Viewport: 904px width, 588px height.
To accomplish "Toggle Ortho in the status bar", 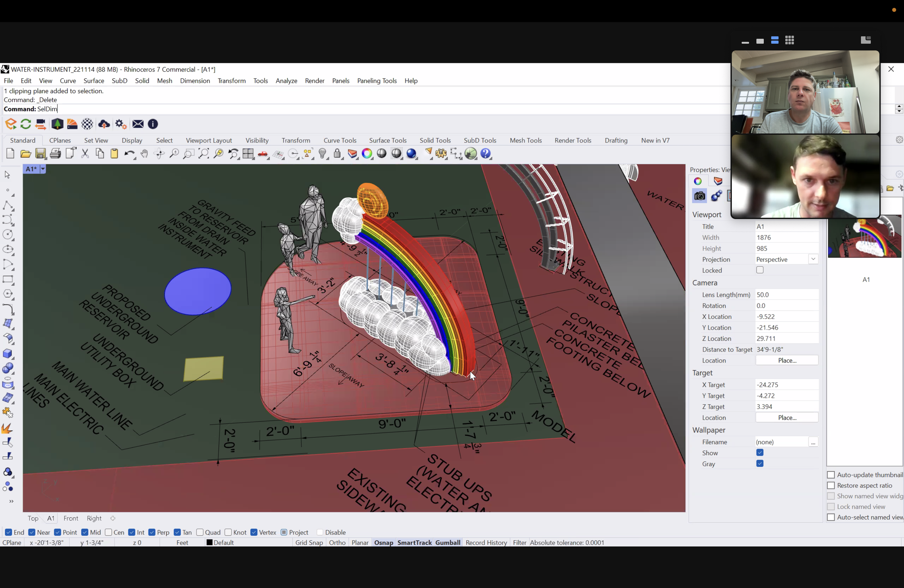I will pos(337,542).
